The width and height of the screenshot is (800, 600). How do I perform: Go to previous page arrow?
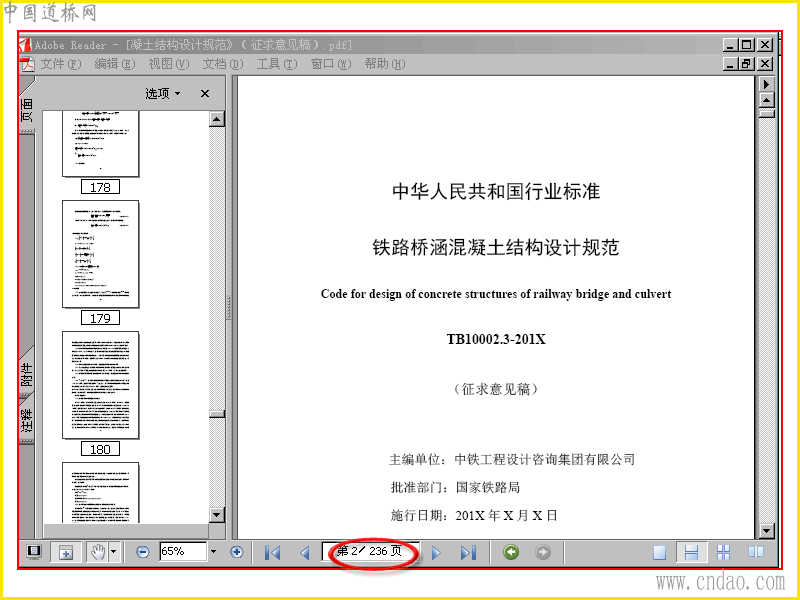pos(305,552)
